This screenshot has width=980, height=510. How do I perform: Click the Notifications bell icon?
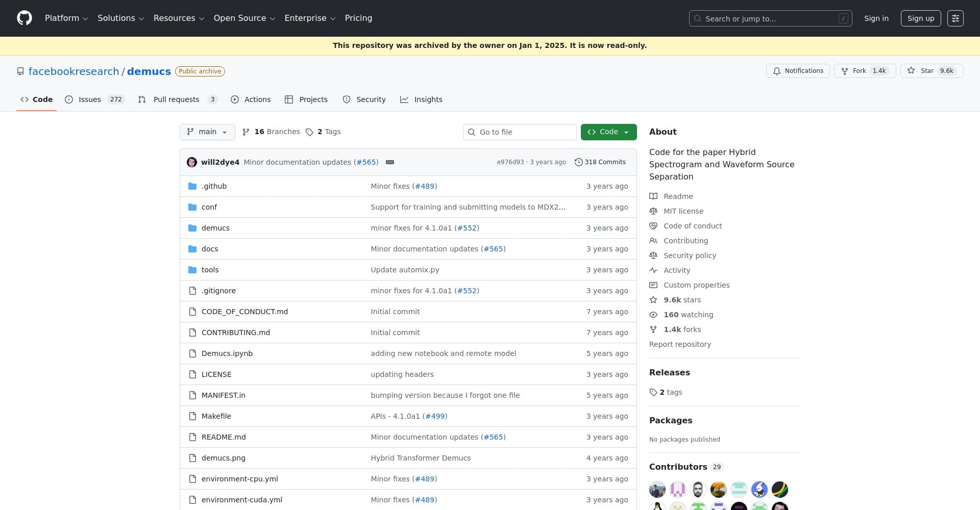(x=776, y=71)
